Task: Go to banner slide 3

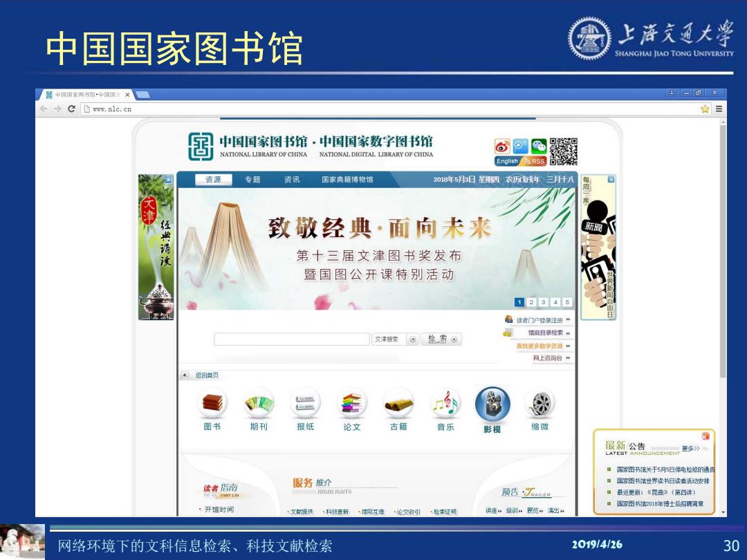Action: pos(543,302)
